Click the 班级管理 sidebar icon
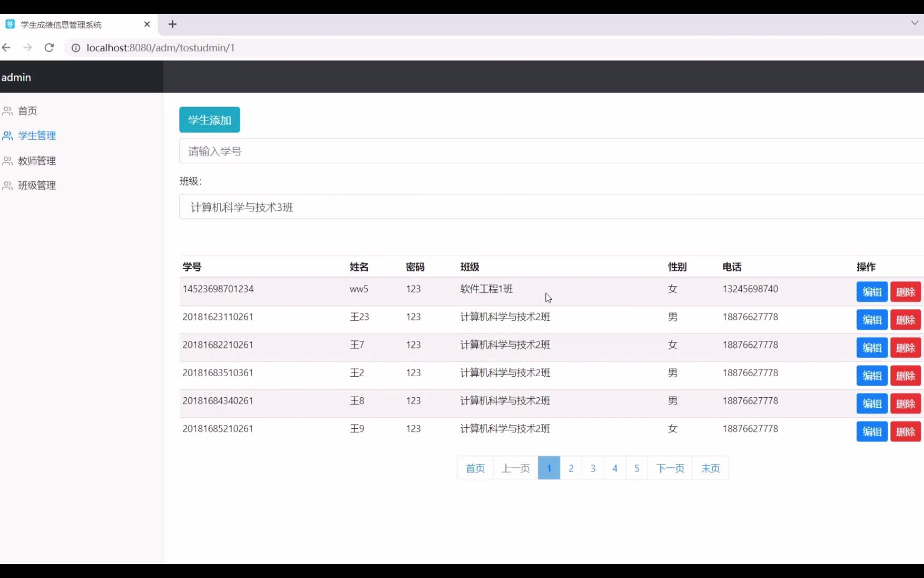The height and width of the screenshot is (578, 924). 7,186
